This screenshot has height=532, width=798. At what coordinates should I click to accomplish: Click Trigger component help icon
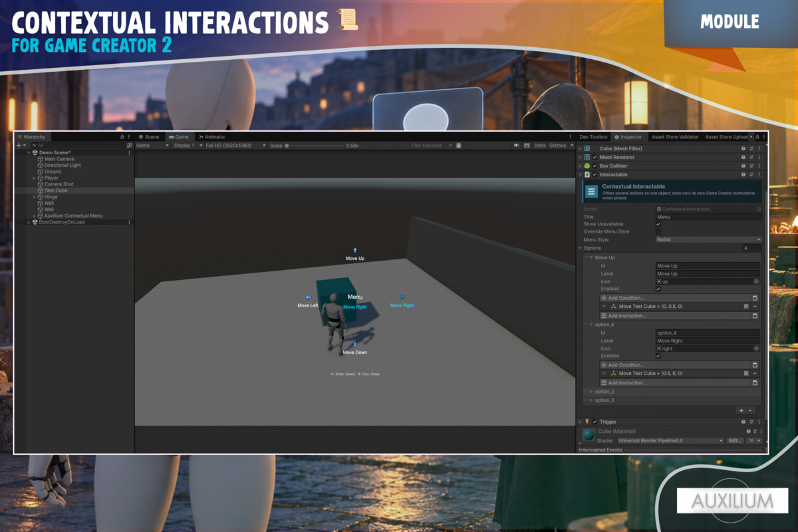pos(743,422)
